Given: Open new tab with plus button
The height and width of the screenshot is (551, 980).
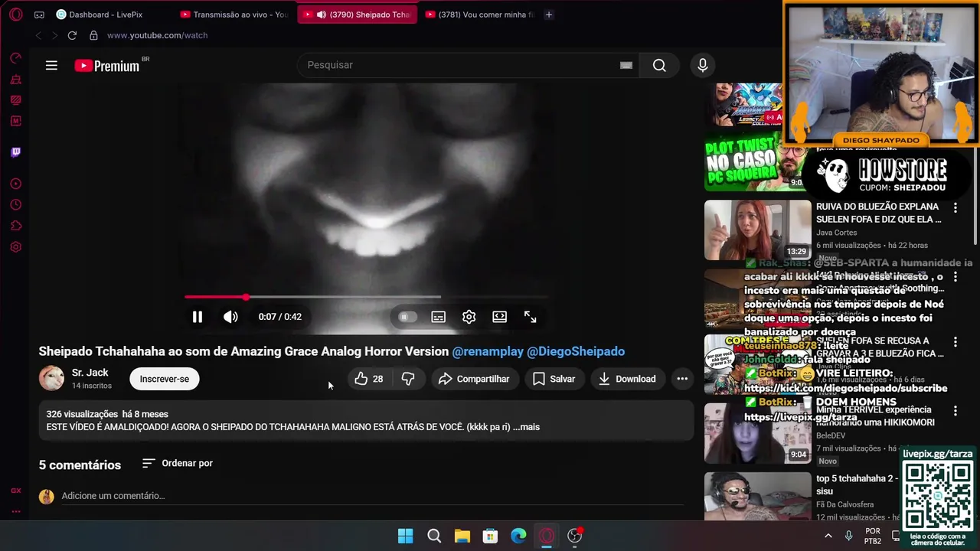Looking at the screenshot, I should 548,15.
